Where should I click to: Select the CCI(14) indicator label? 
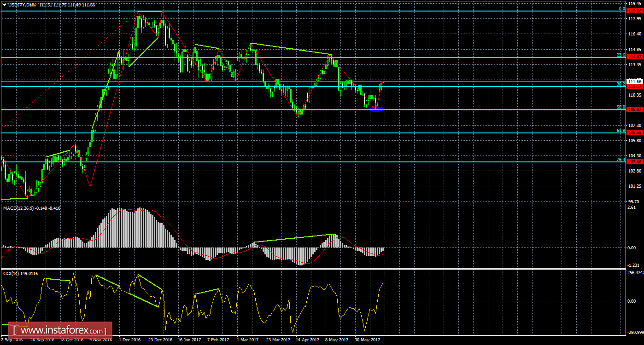15,274
